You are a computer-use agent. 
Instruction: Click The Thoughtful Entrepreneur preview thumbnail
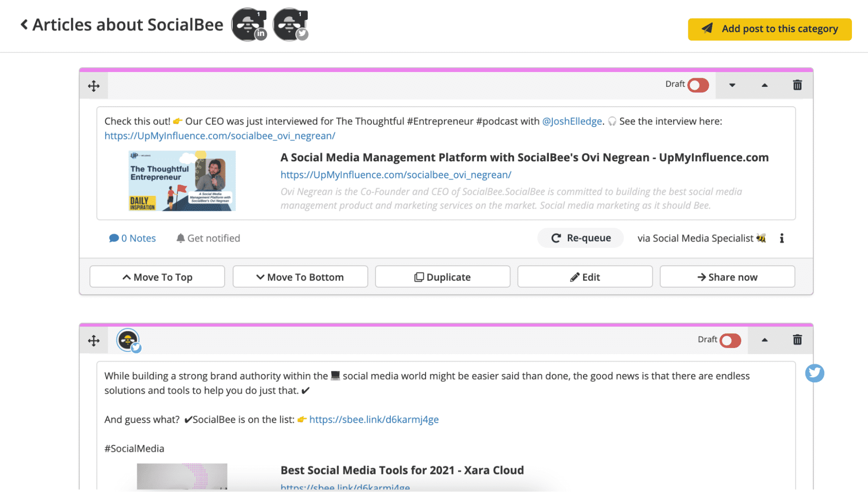point(182,181)
